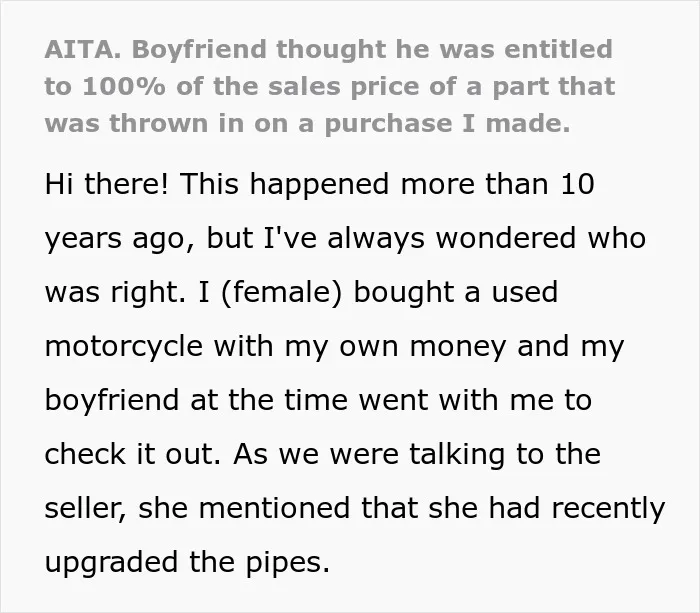Click the words 'years ago,' in the paragraph
Screen dimensions: 700x613
120,239
